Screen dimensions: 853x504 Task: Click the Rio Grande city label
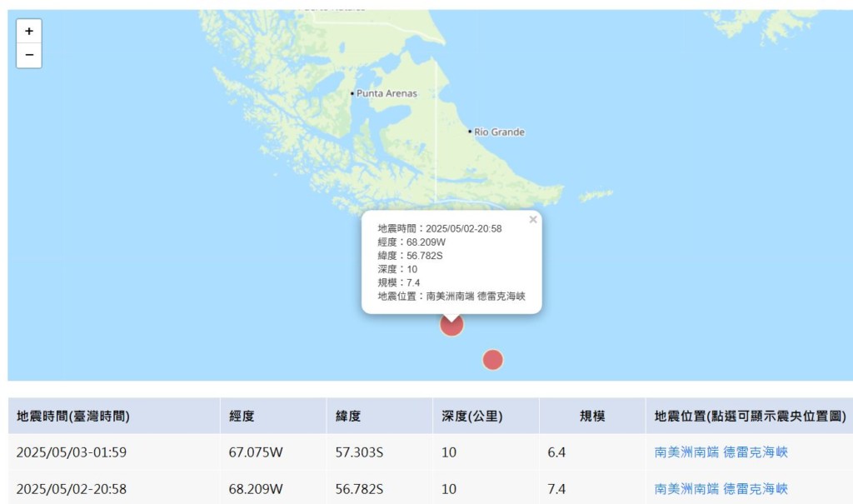point(499,132)
